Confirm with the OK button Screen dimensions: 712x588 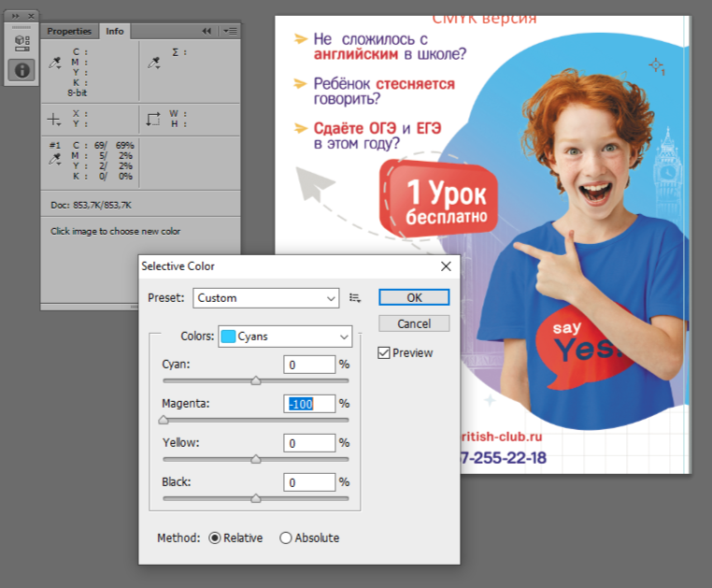[x=414, y=297]
